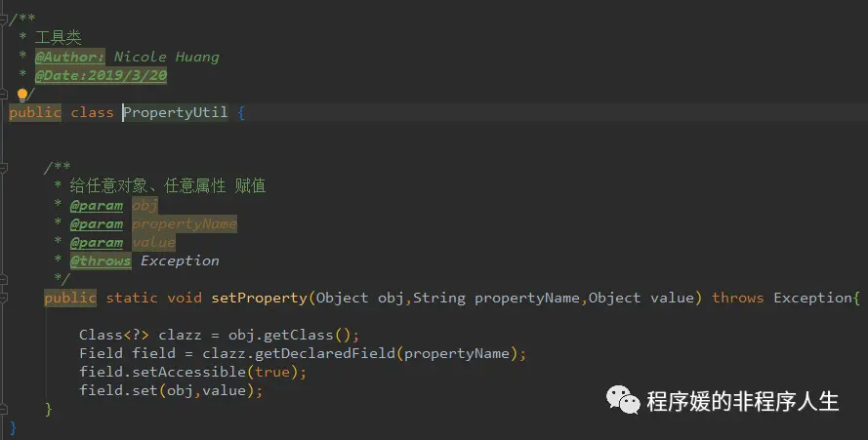868x440 pixels.
Task: Collapse the setProperty method fold marker
Action: click(3, 298)
